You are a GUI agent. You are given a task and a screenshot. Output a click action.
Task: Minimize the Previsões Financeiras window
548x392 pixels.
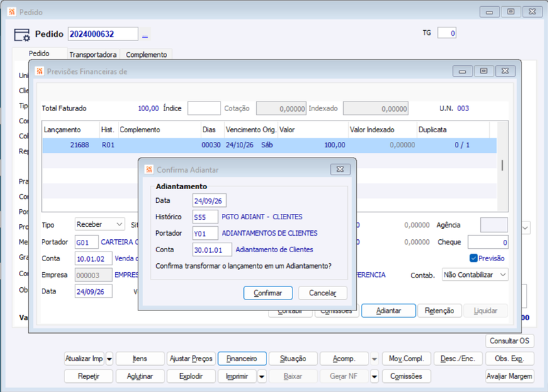coord(462,71)
